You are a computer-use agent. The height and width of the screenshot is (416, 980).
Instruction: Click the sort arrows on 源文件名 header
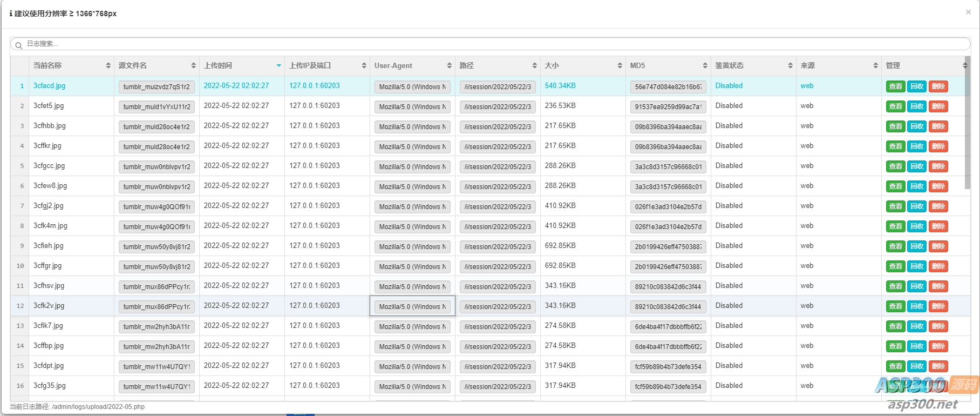click(x=193, y=65)
